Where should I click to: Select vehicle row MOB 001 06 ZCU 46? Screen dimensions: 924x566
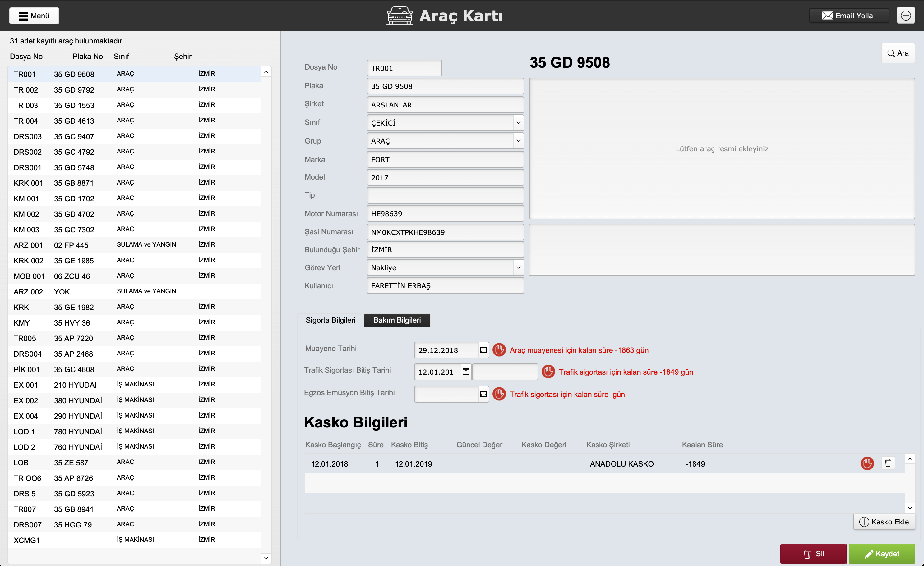[134, 276]
